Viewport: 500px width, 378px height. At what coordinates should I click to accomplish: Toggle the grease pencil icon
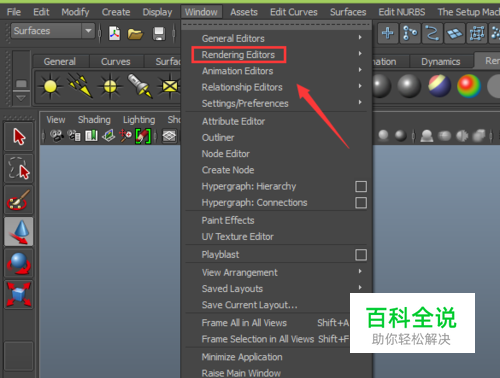(143, 136)
